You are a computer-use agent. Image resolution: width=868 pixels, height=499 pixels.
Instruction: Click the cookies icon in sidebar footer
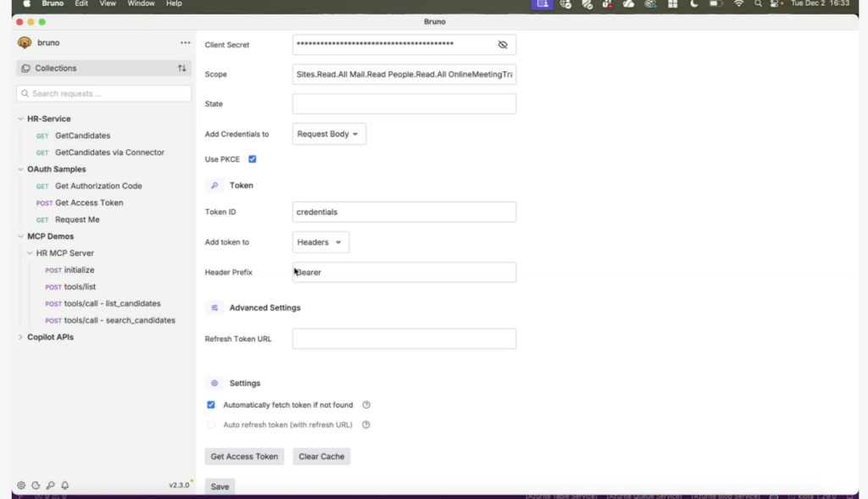pos(36,485)
